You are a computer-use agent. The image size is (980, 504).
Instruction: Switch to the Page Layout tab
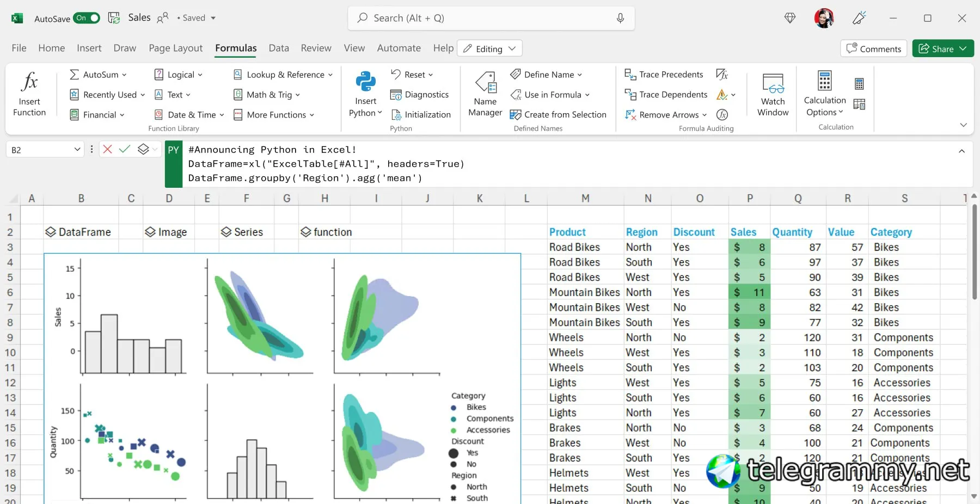click(x=176, y=48)
